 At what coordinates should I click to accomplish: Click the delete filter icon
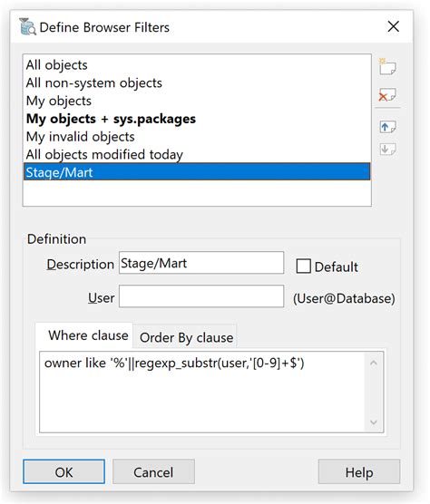pos(387,95)
